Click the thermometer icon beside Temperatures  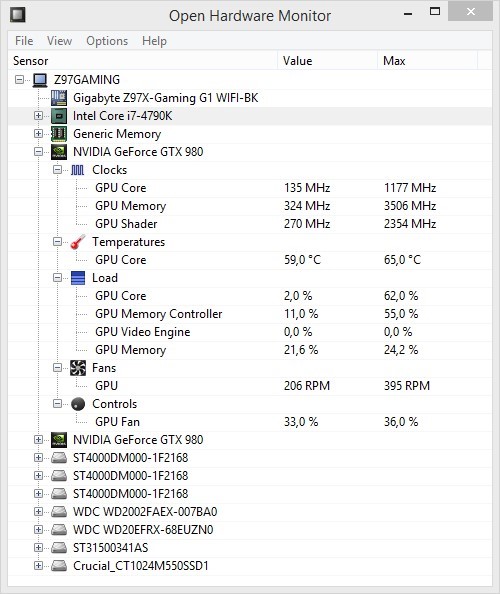(78, 242)
